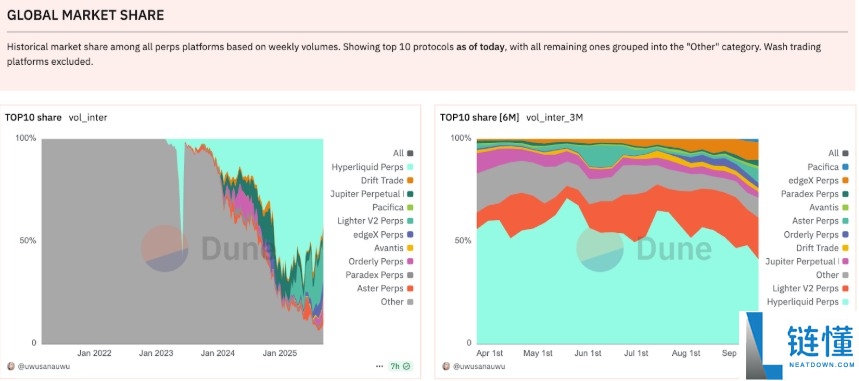Click the 7h refresh status badge
This screenshot has height=381, width=859.
[401, 366]
